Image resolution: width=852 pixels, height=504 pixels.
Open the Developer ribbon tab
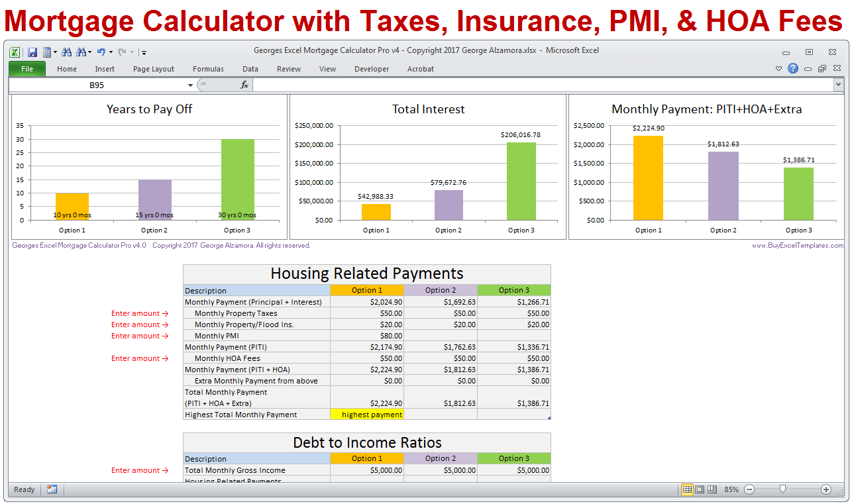(371, 69)
